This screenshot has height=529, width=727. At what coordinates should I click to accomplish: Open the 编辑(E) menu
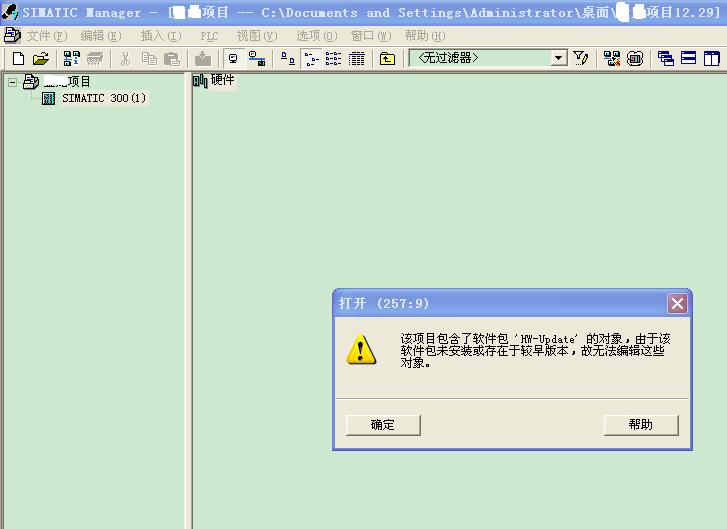[101, 36]
